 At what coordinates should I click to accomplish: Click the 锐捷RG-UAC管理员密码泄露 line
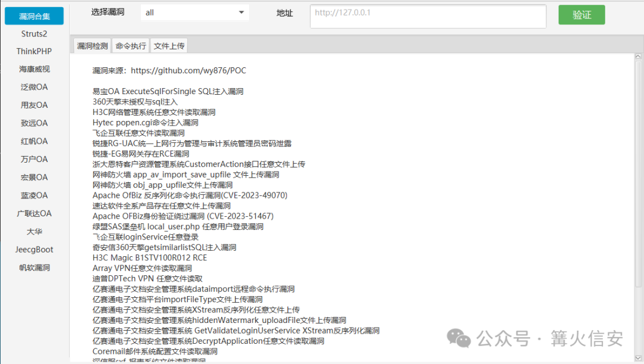pos(192,143)
